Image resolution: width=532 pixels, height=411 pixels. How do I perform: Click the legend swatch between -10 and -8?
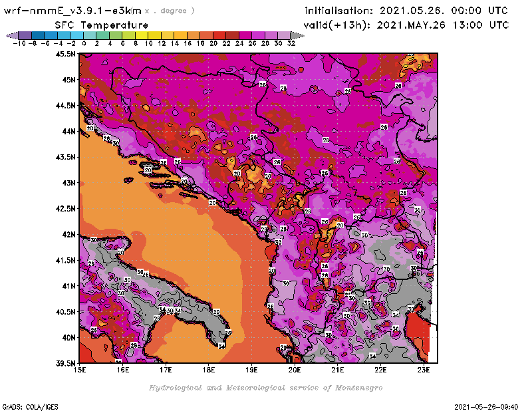pyautogui.click(x=25, y=36)
